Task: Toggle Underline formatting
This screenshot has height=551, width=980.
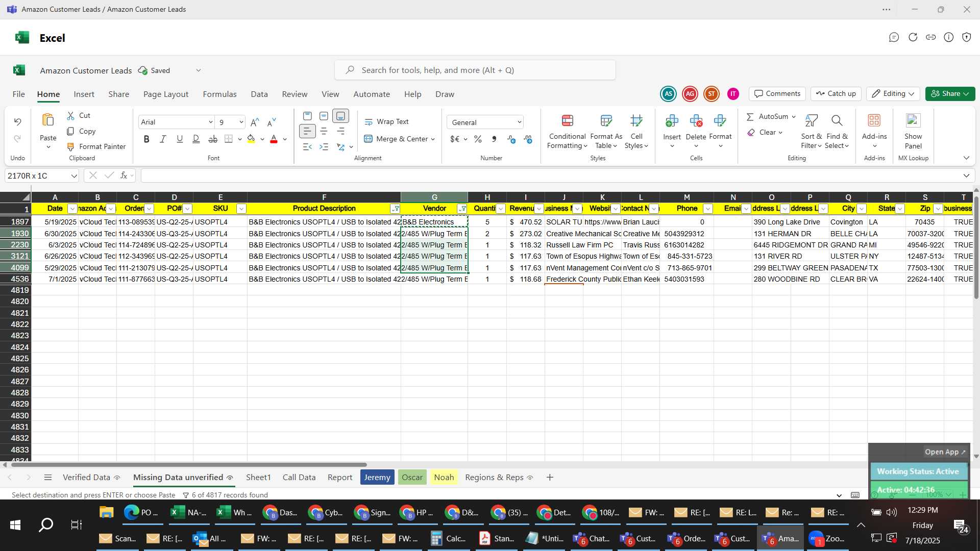Action: tap(180, 139)
